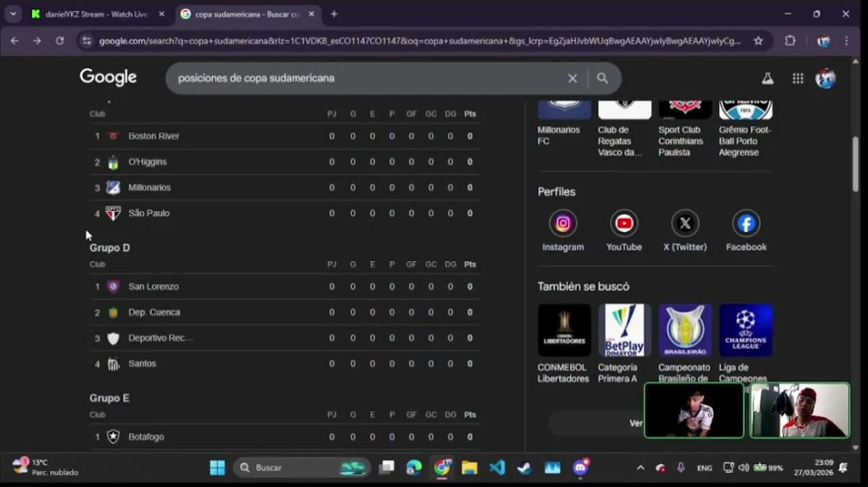Open Task View on the taskbar
This screenshot has height=487, width=868.
click(387, 467)
